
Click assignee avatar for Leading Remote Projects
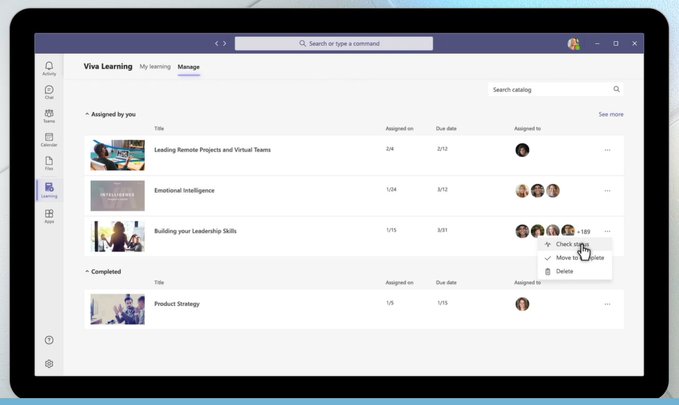pos(522,150)
